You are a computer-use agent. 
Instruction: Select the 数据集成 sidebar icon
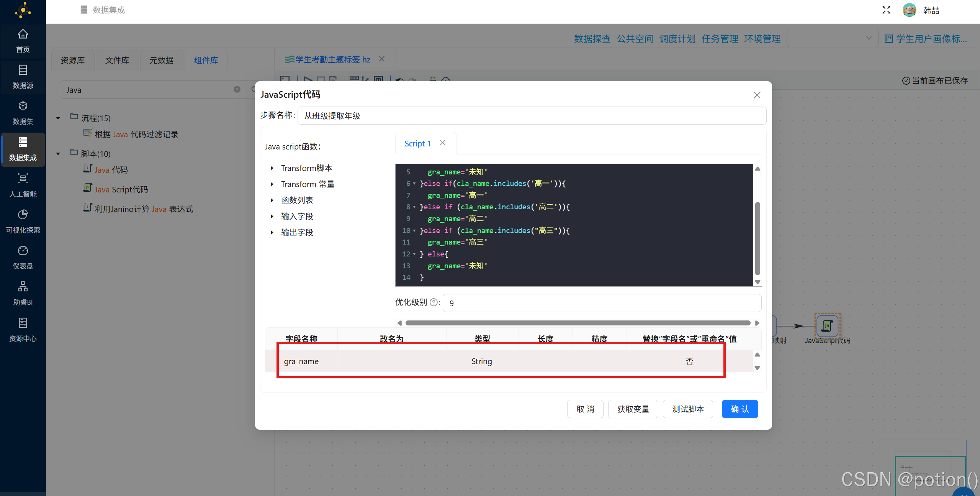click(x=23, y=142)
